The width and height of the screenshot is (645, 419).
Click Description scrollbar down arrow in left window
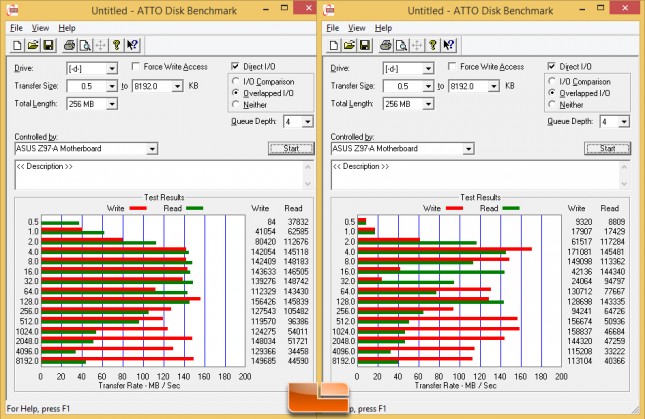(308, 184)
